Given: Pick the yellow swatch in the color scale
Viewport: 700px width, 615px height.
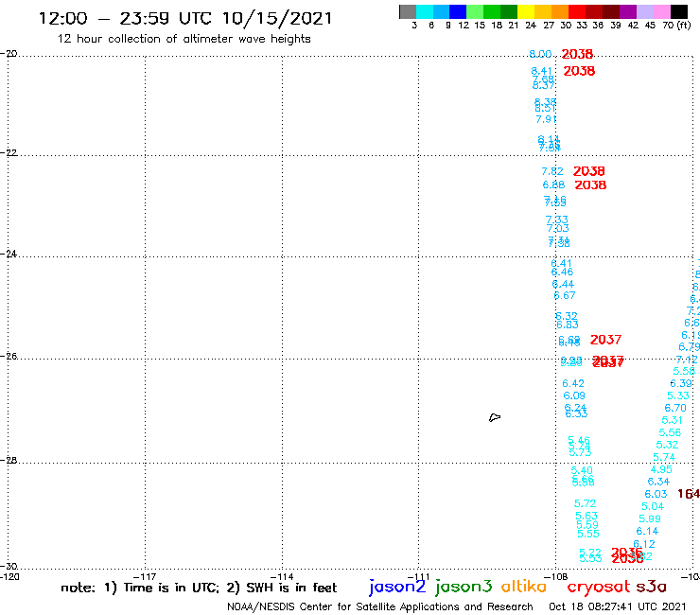Looking at the screenshot, I should pos(526,11).
